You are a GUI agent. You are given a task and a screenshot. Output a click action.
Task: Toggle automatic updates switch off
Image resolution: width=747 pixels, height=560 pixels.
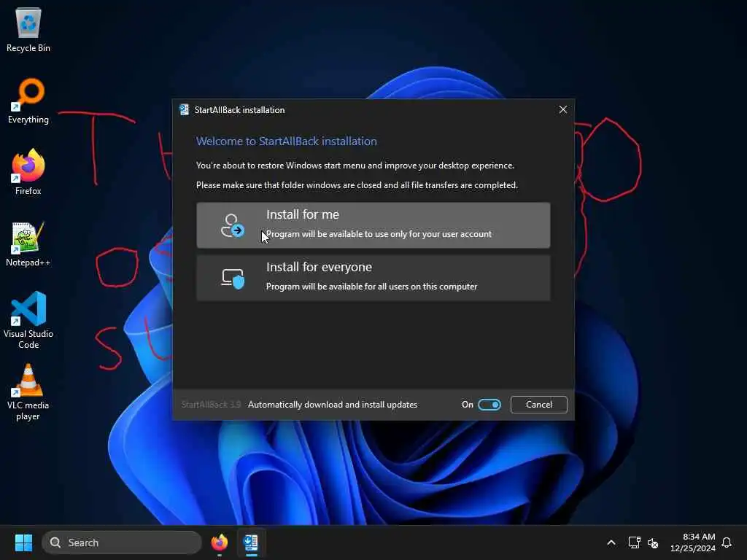(489, 404)
